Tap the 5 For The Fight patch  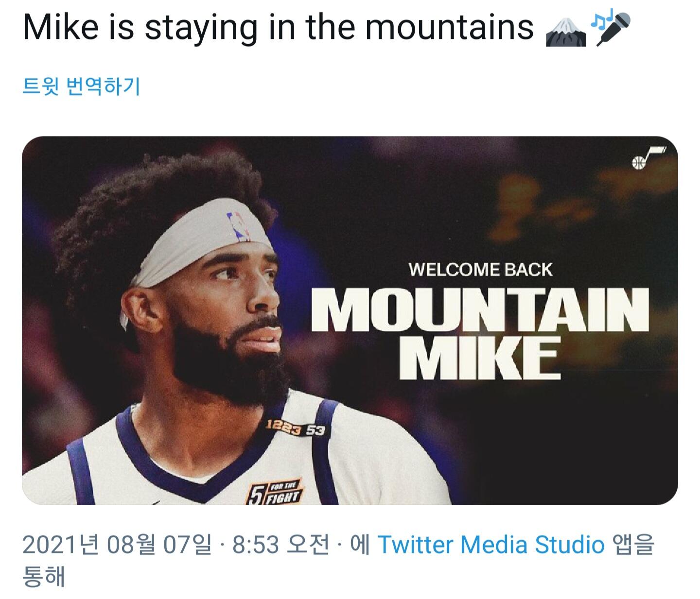pos(274,491)
